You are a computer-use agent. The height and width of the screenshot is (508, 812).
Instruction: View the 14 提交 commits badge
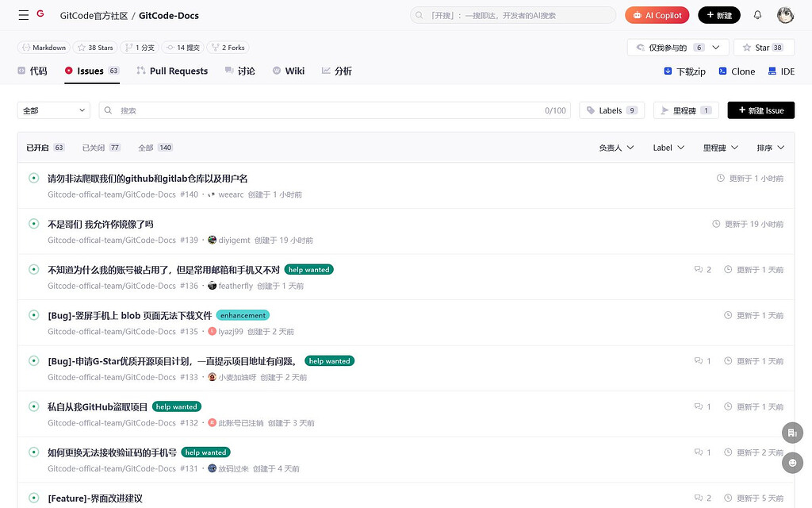pyautogui.click(x=182, y=47)
